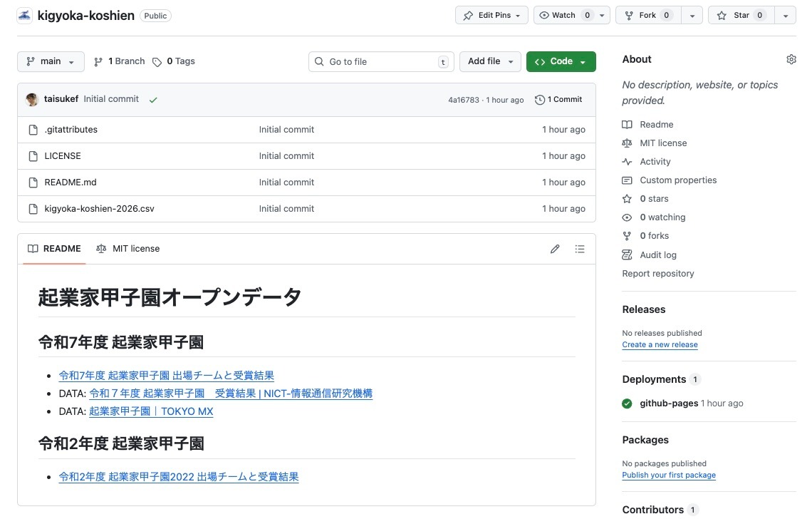Click the green commit status checkmark
812x519 pixels.
pyautogui.click(x=153, y=100)
